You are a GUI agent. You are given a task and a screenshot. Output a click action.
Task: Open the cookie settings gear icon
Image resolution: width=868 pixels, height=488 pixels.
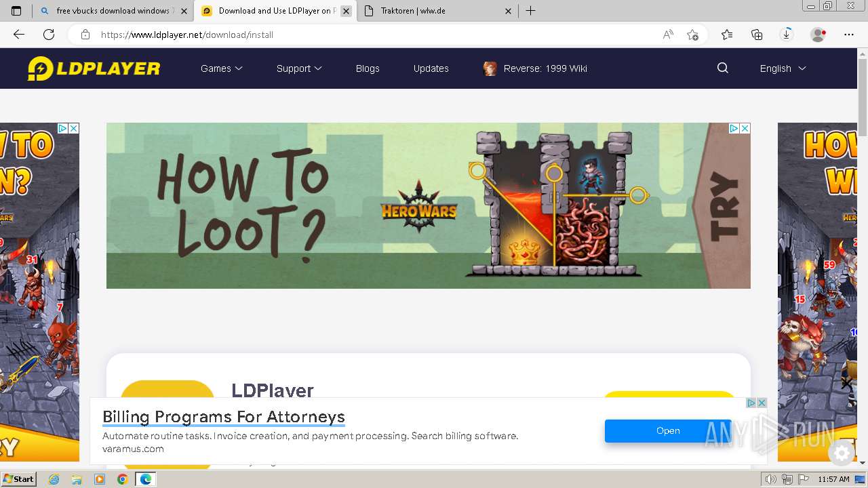click(842, 453)
